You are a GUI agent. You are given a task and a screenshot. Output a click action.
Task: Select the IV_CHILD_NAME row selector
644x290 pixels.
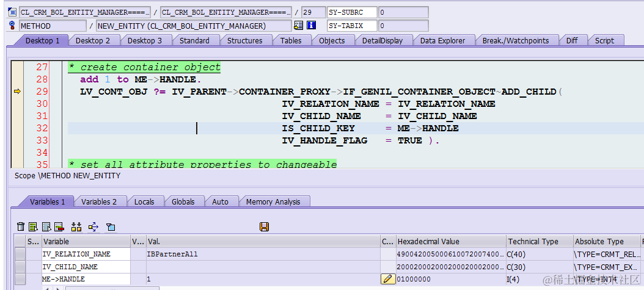[x=20, y=267]
